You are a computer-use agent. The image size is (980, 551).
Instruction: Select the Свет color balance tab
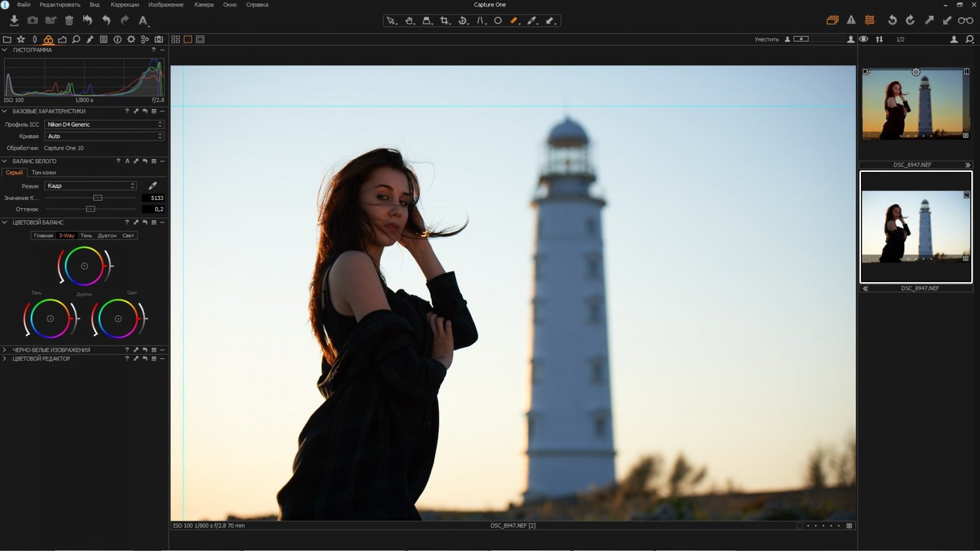[128, 236]
